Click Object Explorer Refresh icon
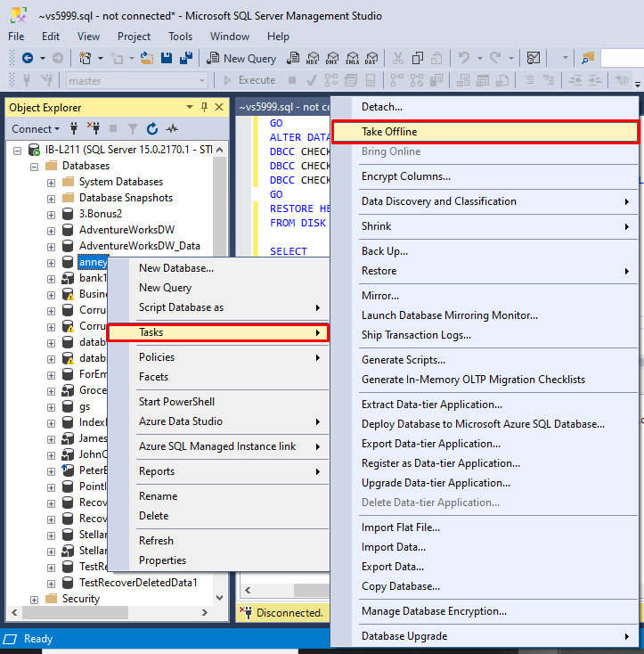The width and height of the screenshot is (644, 654). pyautogui.click(x=152, y=129)
